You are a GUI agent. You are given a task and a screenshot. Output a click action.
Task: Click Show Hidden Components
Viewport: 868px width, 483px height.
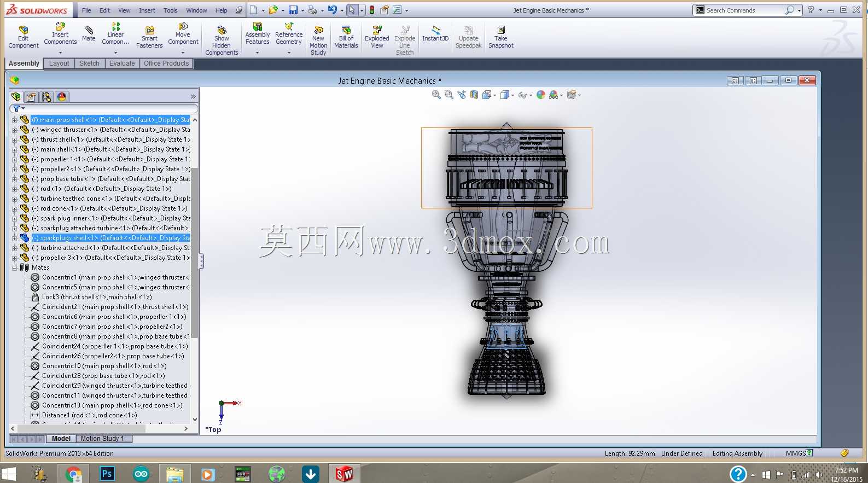(222, 40)
